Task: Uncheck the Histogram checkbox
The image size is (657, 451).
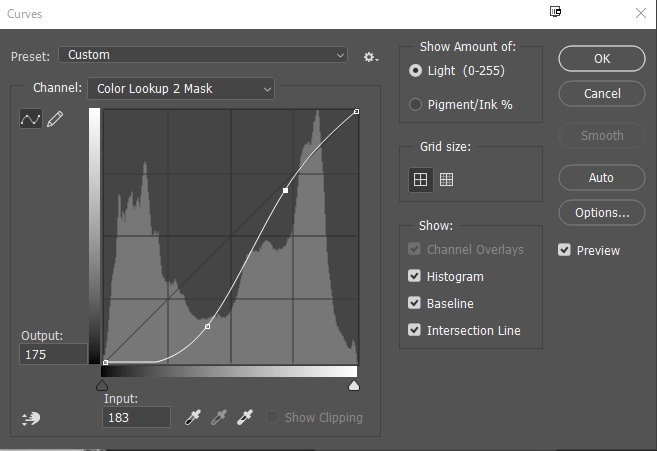Action: coord(415,276)
